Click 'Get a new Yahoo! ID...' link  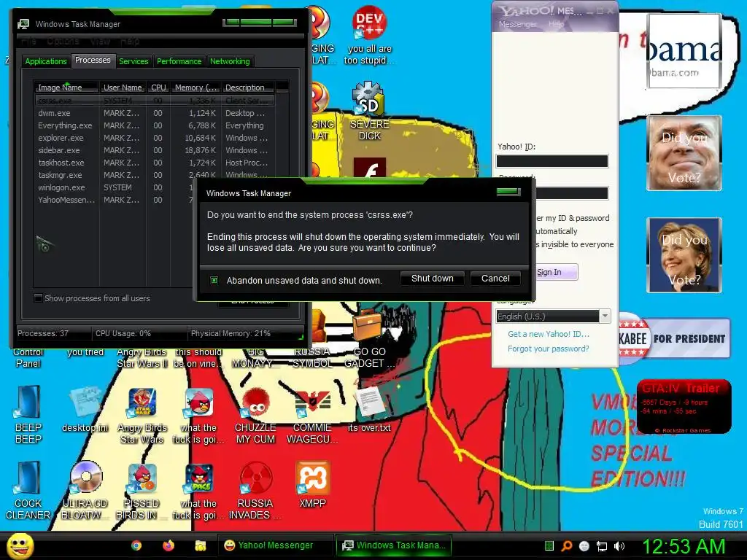(x=549, y=334)
